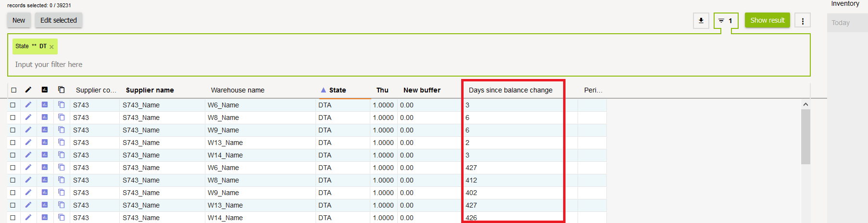Click pencil edit icon for W6_Name first row
Screen dimensions: 868x223
[x=28, y=105]
